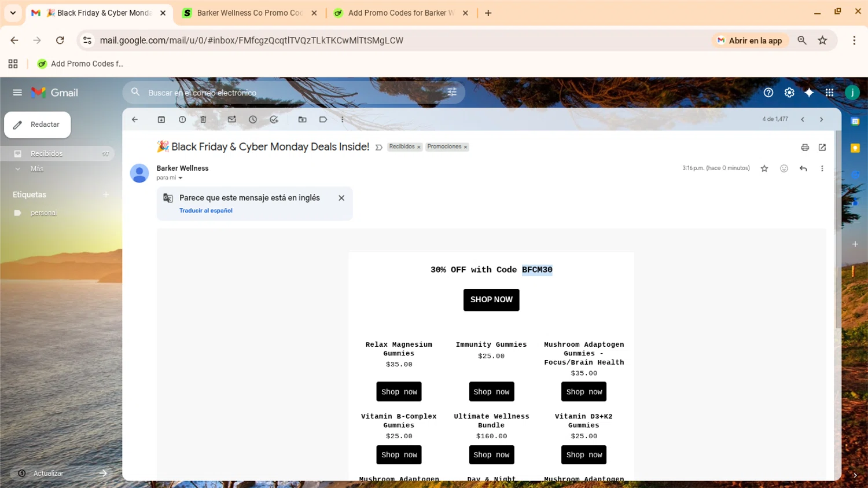Open Recibidos inbox folder
The width and height of the screenshot is (868, 488).
pos(46,153)
